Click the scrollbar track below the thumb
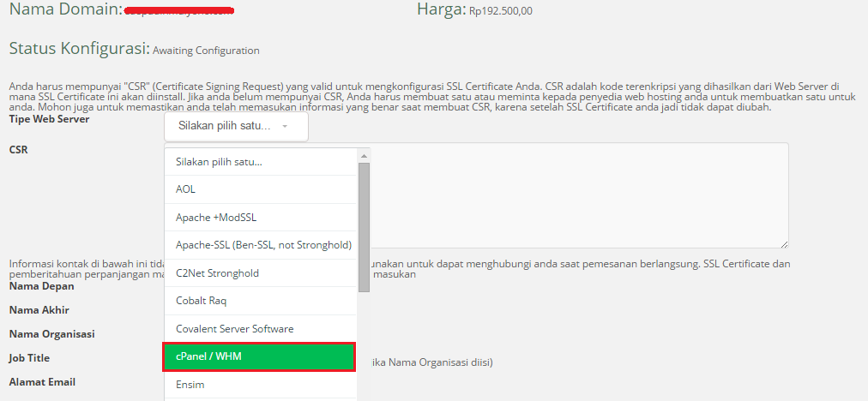Screen dimensions: 868x401 [x=364, y=343]
